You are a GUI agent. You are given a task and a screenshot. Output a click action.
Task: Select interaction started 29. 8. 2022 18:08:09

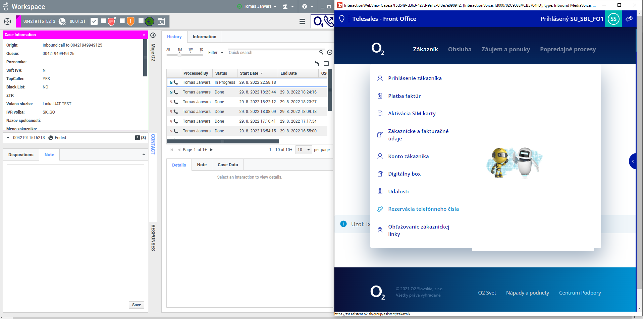[x=247, y=112]
